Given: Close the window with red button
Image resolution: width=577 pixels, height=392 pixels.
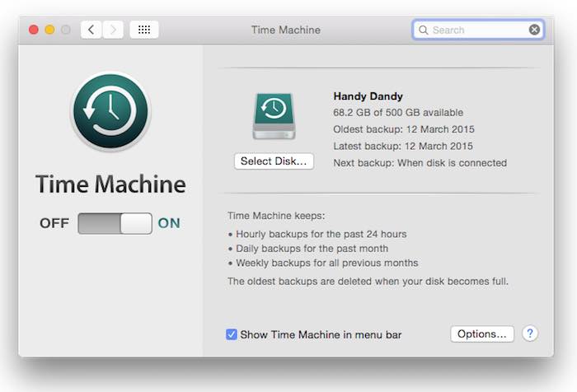Looking at the screenshot, I should (x=34, y=30).
